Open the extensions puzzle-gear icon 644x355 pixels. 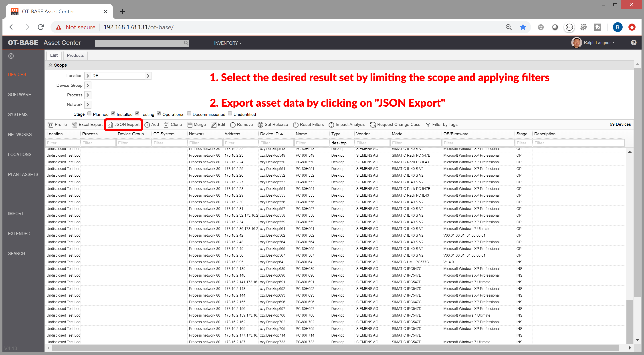[583, 27]
